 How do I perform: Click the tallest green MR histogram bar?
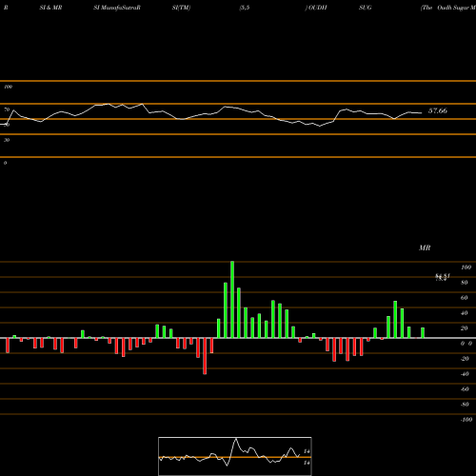pyautogui.click(x=232, y=300)
